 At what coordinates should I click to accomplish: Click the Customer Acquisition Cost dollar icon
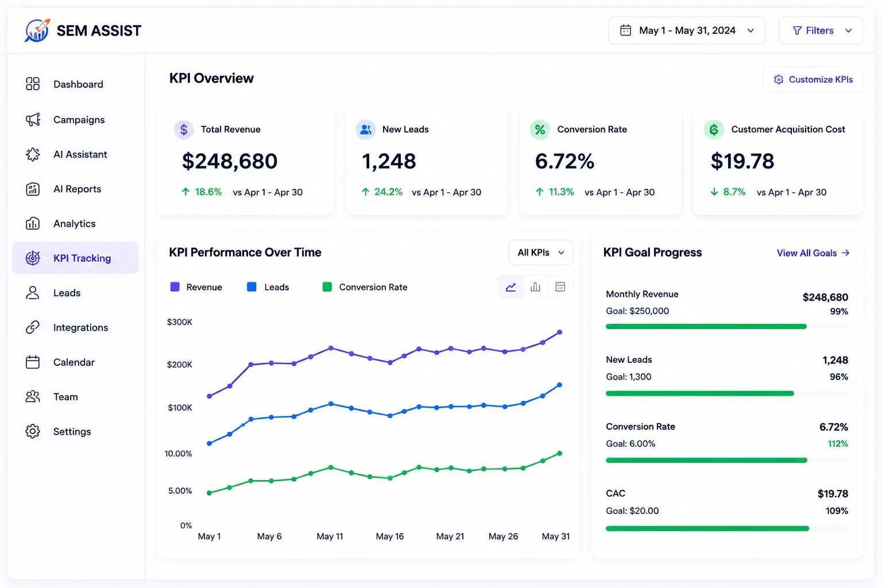714,130
